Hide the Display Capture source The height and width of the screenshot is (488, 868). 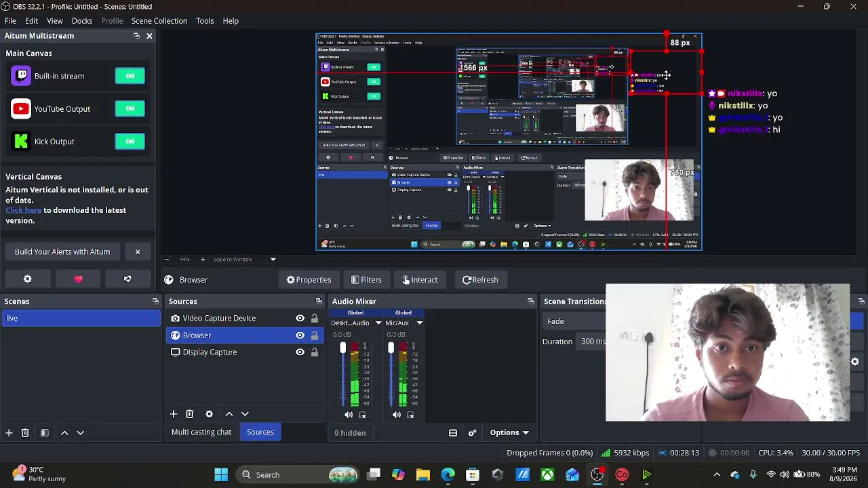click(x=300, y=352)
